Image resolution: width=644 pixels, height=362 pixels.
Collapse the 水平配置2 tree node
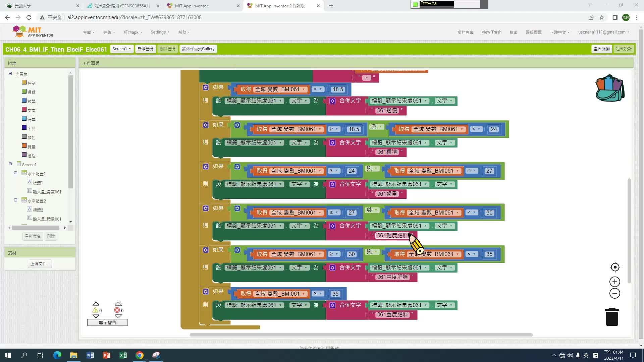tap(15, 200)
